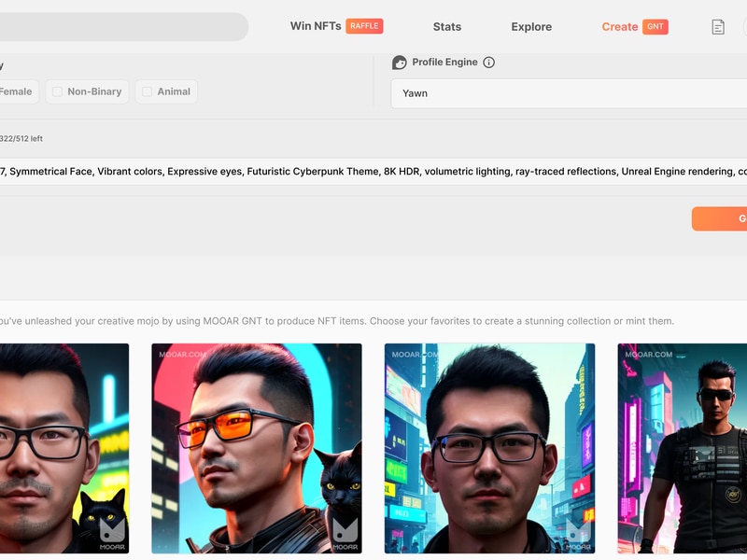Click the search bar in header
The width and height of the screenshot is (747, 560).
pos(123,26)
